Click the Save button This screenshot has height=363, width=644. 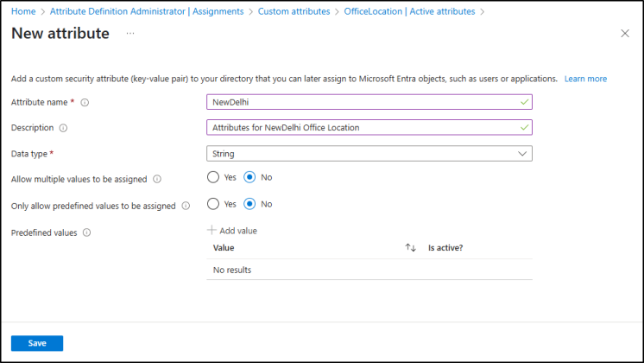click(x=37, y=343)
